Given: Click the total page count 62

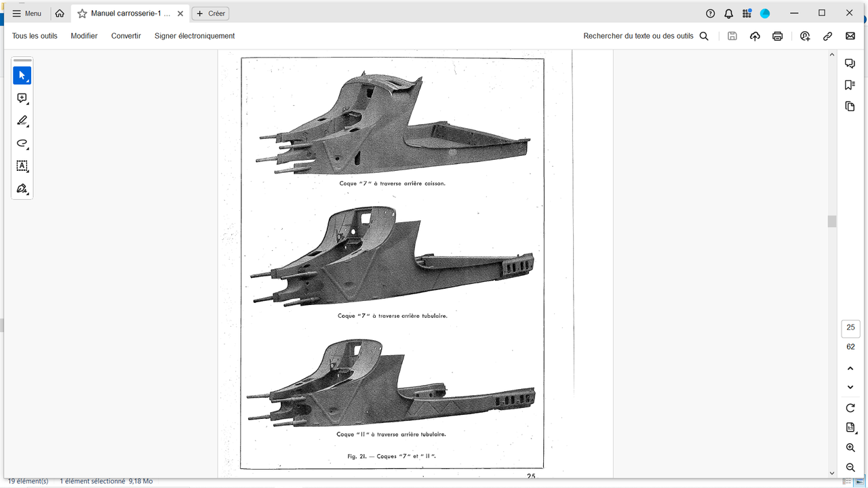Looking at the screenshot, I should pos(850,347).
